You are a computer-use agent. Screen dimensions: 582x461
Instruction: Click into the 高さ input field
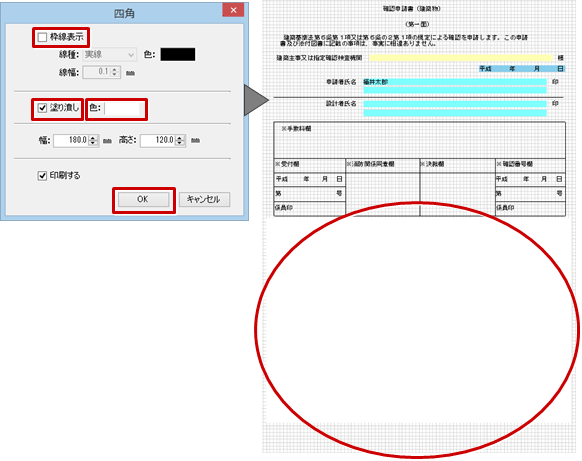[158, 141]
